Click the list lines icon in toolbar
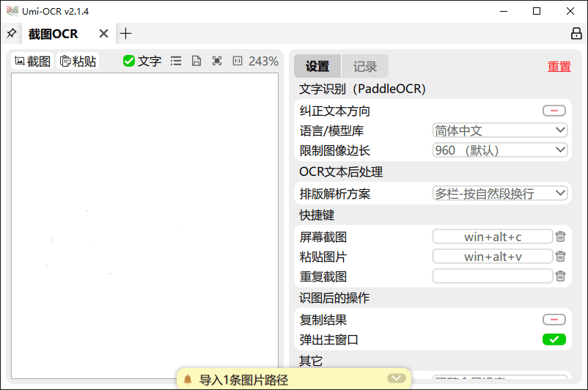The image size is (588, 390). (176, 61)
